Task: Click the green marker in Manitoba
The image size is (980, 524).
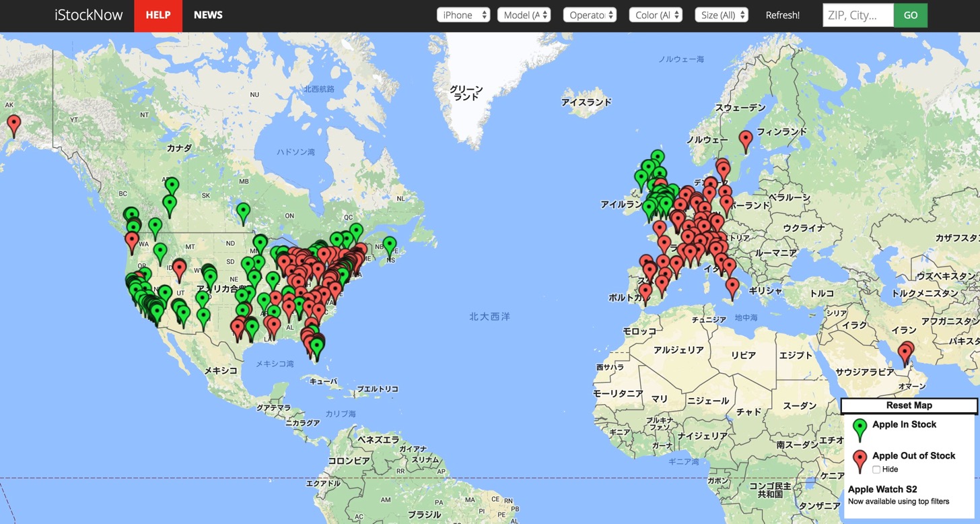Action: point(243,214)
